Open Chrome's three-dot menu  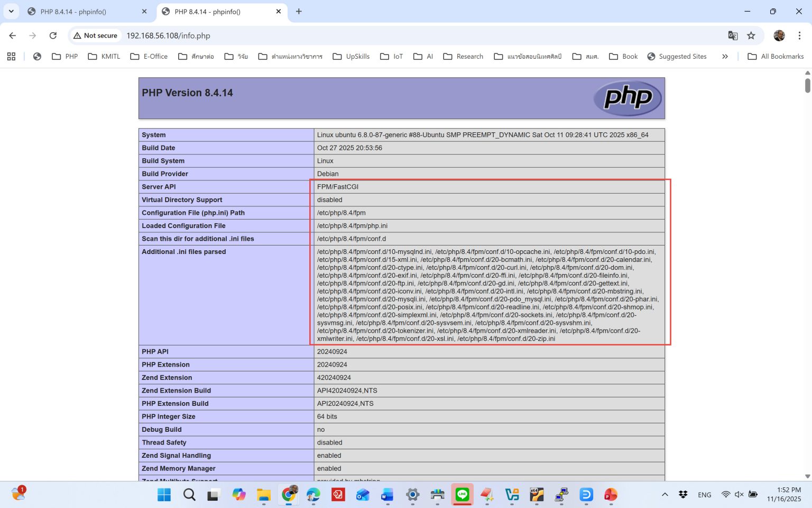[800, 35]
